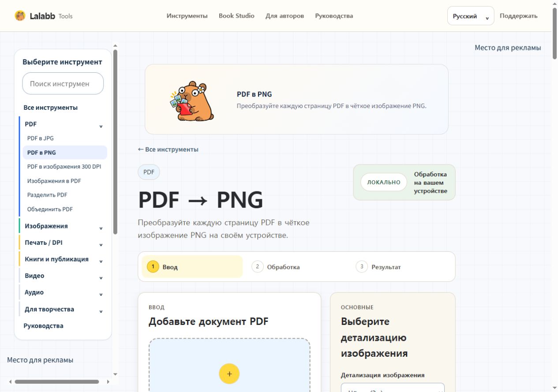Open Руководства in the sidebar
This screenshot has height=392, width=558.
click(x=43, y=326)
